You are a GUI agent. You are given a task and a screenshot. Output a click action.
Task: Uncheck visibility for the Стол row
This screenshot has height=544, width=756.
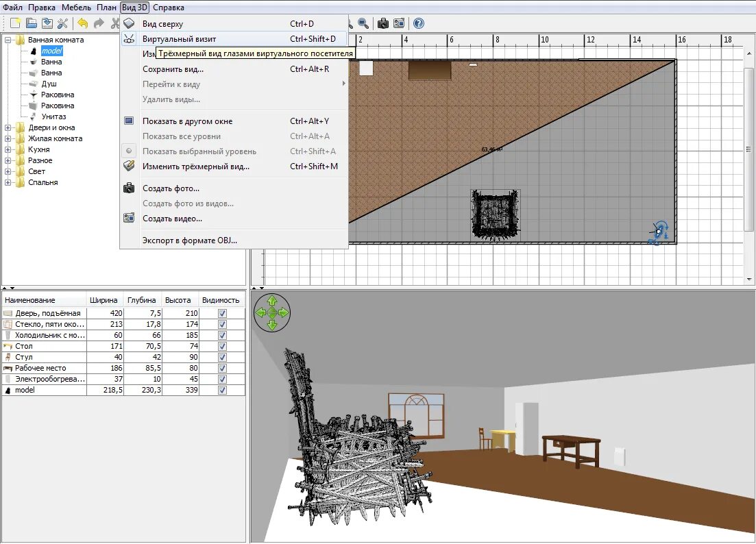[222, 347]
